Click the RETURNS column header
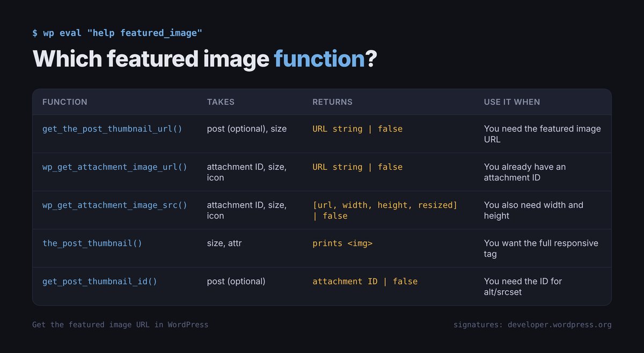Screen dimensions: 644x353 pyautogui.click(x=333, y=102)
